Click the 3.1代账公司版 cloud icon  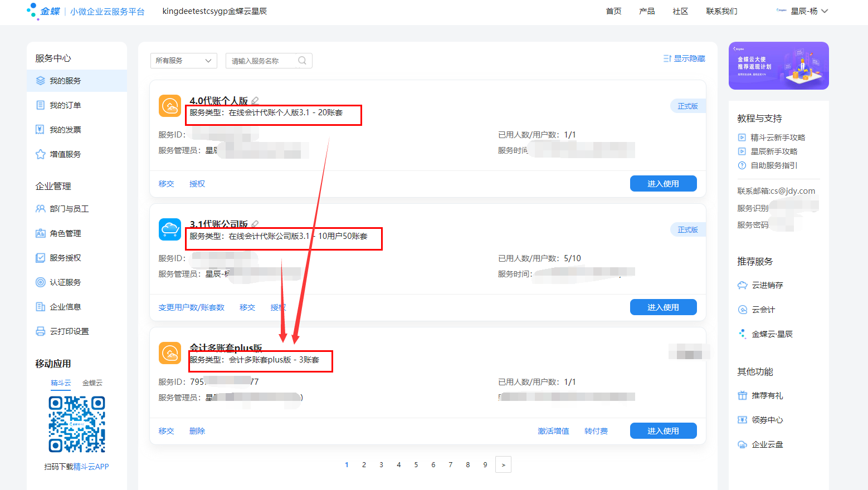(x=170, y=229)
